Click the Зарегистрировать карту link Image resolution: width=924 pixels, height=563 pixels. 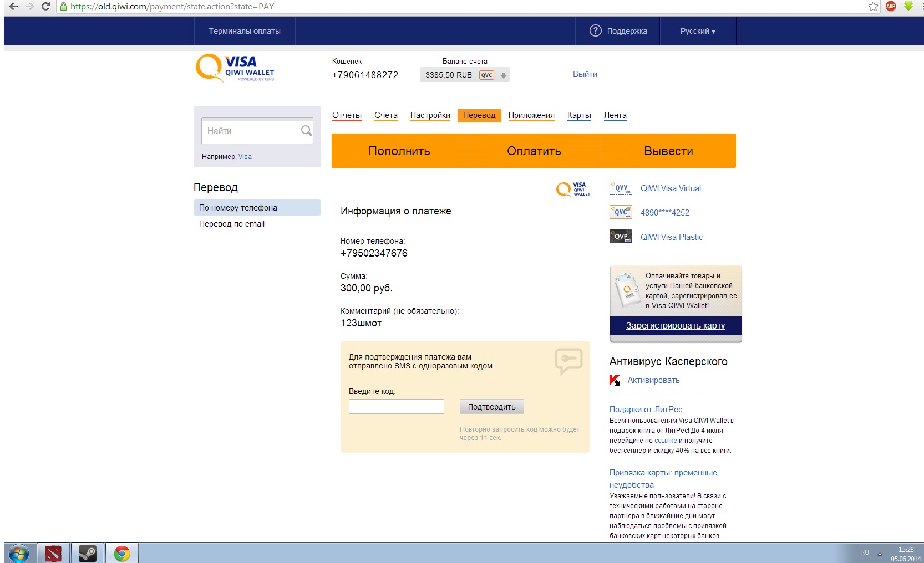tap(675, 326)
